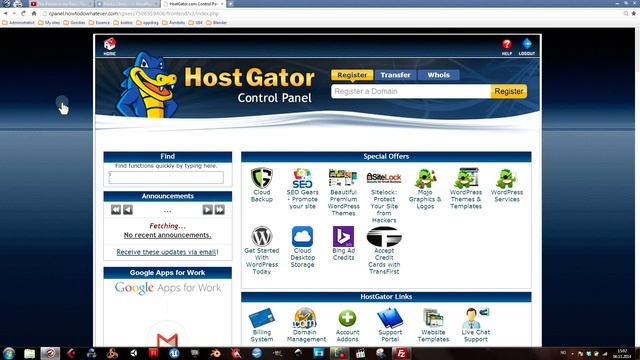The height and width of the screenshot is (360, 640).
Task: Go to next announcement arrow
Action: pos(207,210)
